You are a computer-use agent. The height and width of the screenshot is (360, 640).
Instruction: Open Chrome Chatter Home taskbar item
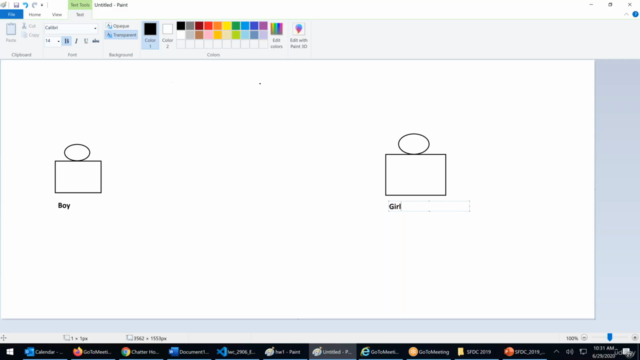click(140, 351)
